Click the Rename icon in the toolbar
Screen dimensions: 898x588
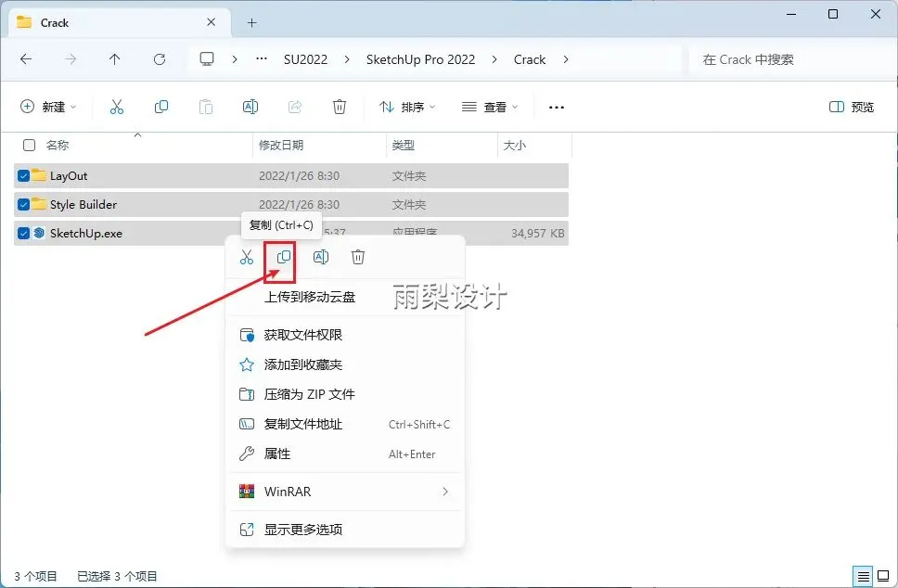click(x=250, y=107)
